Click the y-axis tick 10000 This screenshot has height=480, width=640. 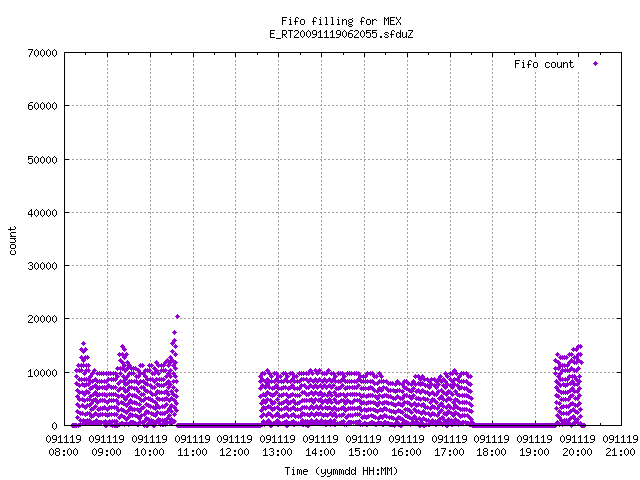pyautogui.click(x=42, y=373)
